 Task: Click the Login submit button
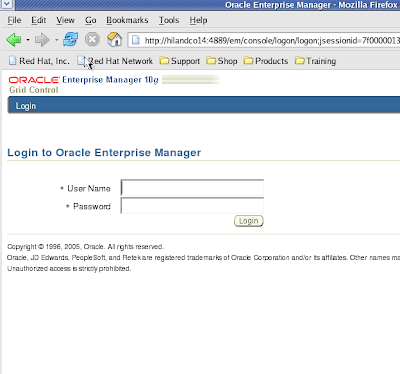(249, 221)
